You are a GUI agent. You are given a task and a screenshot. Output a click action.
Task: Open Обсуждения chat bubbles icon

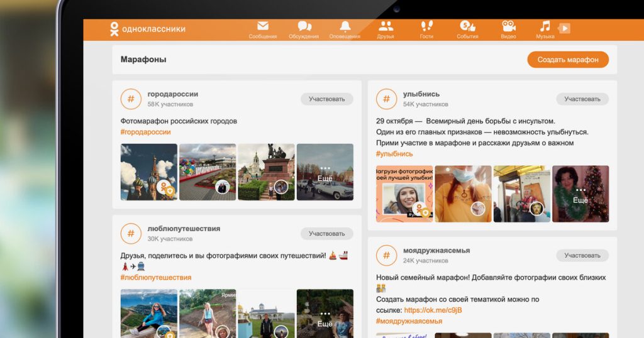pyautogui.click(x=304, y=26)
